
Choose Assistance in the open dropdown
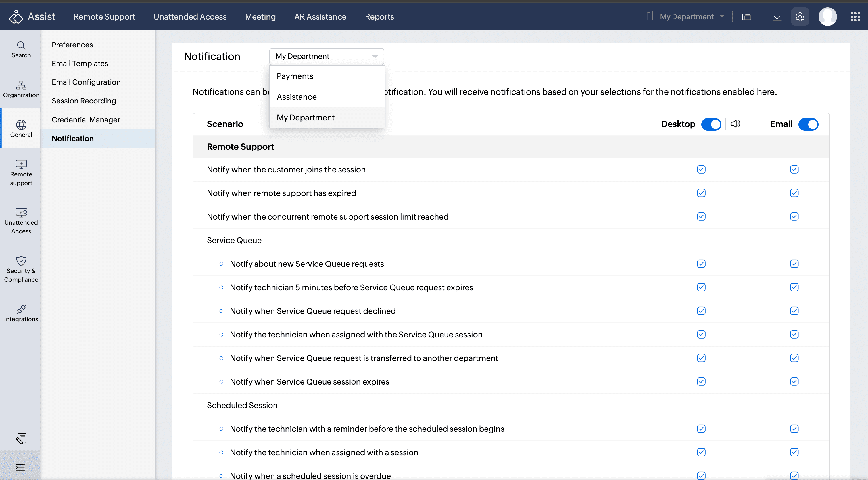click(297, 97)
